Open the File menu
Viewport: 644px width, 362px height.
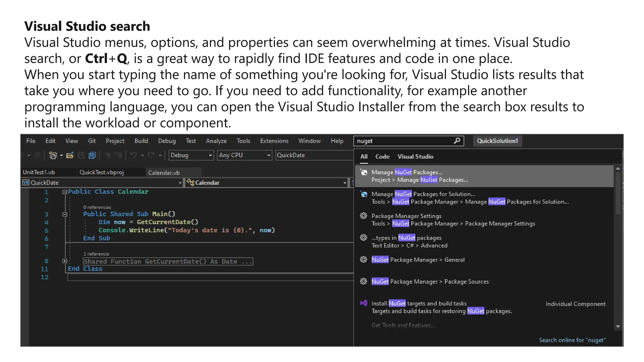click(x=31, y=141)
